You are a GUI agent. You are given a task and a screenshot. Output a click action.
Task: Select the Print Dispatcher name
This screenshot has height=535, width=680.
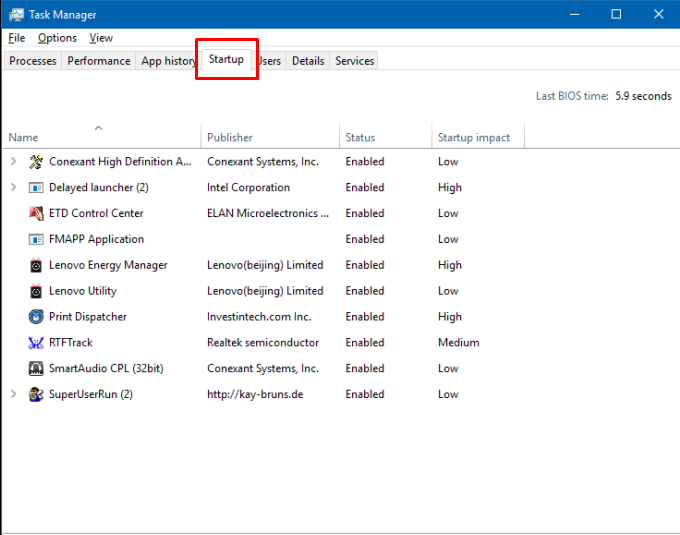tap(88, 317)
